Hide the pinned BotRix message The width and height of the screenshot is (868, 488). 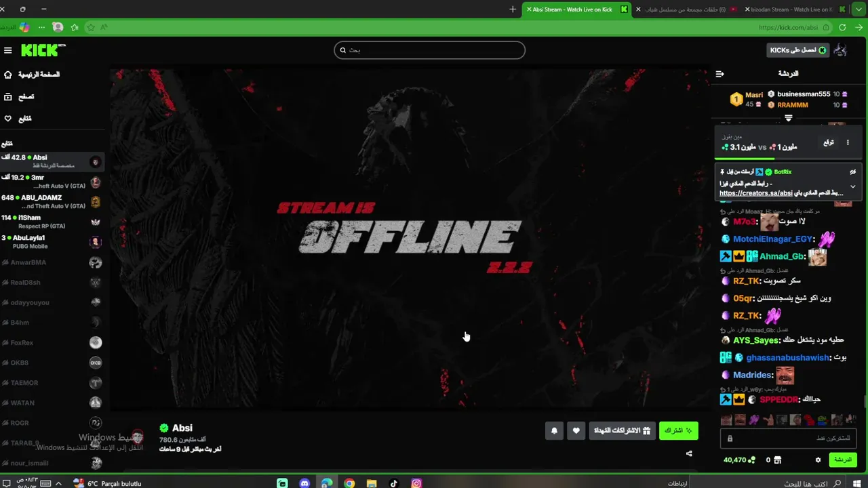pyautogui.click(x=853, y=172)
